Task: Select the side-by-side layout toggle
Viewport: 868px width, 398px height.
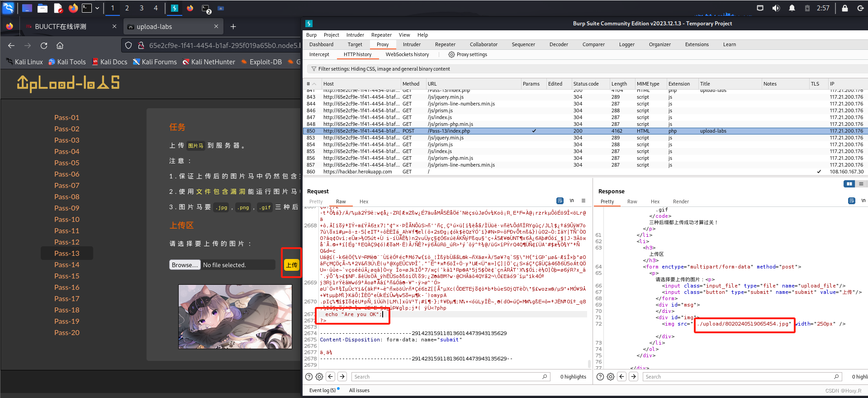Action: click(x=849, y=184)
